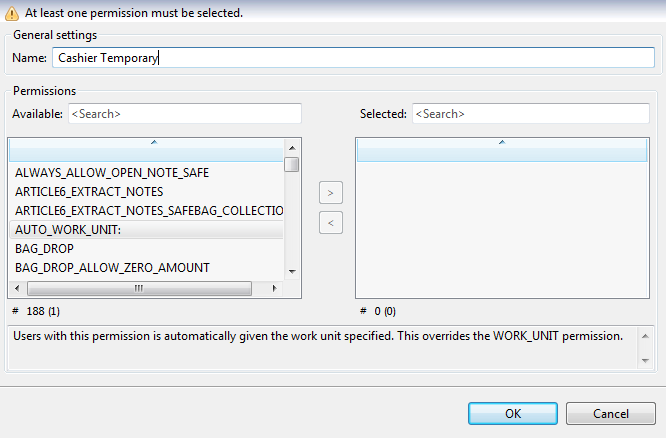Select BAG_DROP_ALLOW_ZERO_AMOUNT permission
Screen dimensions: 666x438
click(x=112, y=268)
